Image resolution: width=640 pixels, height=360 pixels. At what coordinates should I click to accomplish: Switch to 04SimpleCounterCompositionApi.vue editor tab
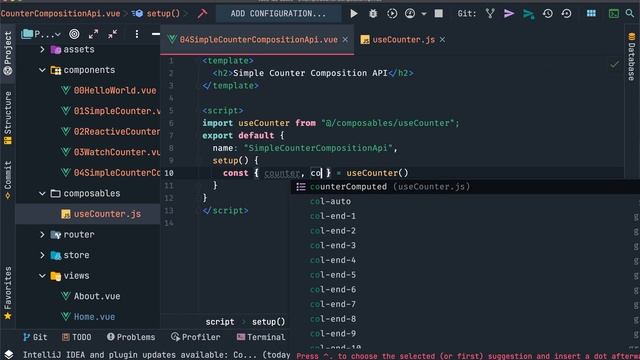(258, 40)
